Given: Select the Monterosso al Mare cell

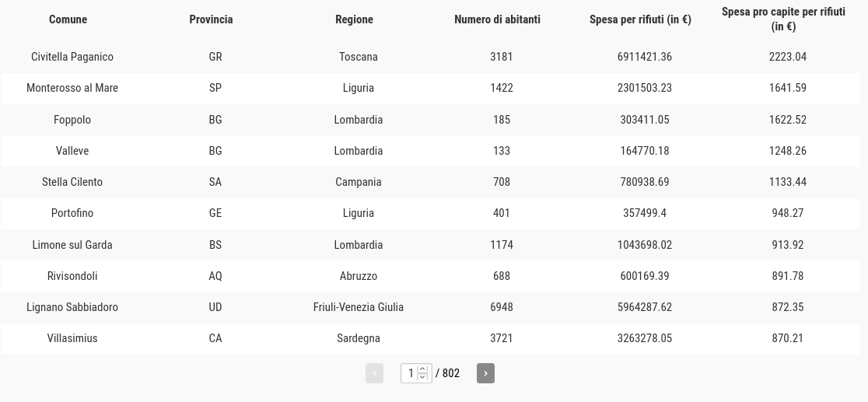Looking at the screenshot, I should tap(72, 88).
